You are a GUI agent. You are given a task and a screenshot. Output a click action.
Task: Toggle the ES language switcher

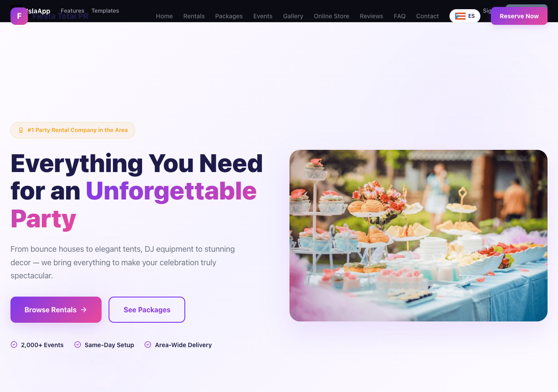coord(465,16)
